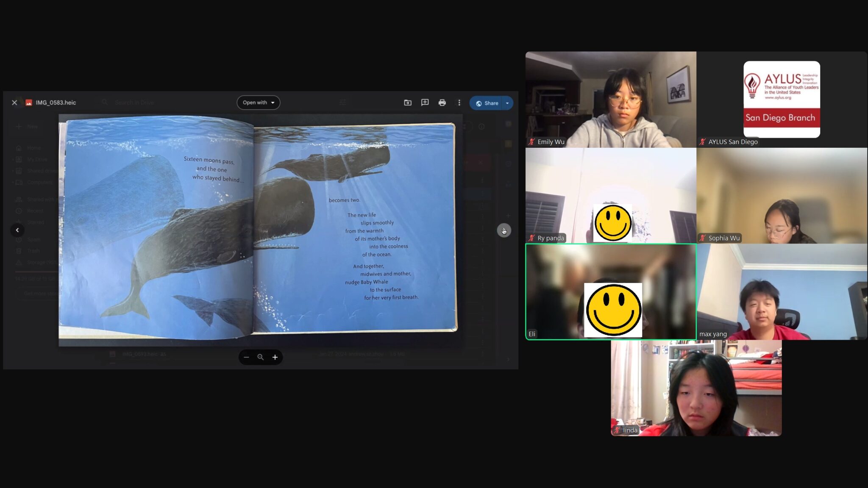
Task: Click Emily Wu's muted microphone icon
Action: pos(532,142)
